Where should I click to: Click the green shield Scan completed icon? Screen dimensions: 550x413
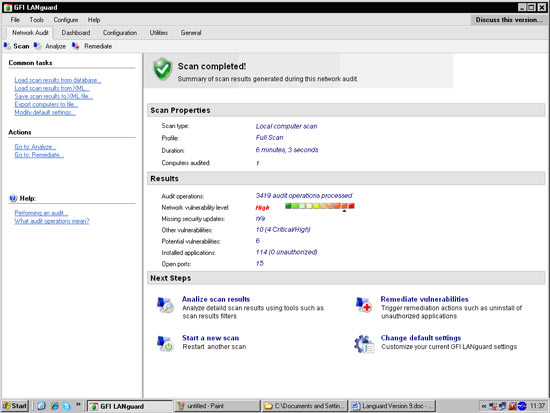coord(162,69)
